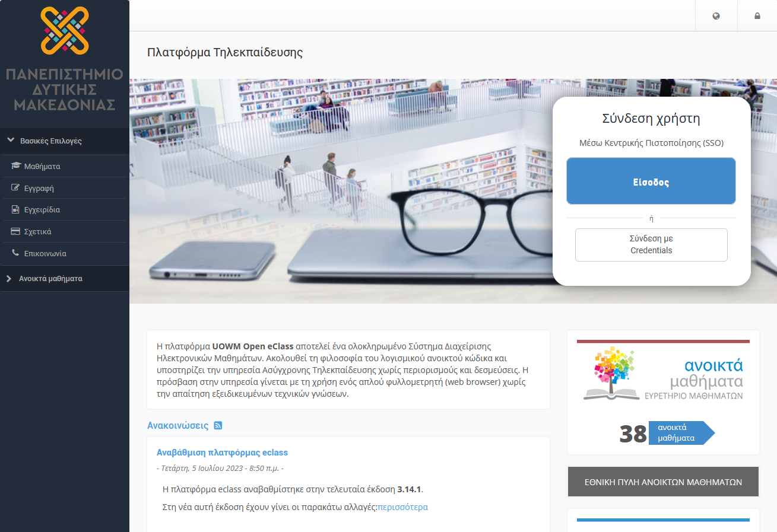Visit ΕΘΝΙΚΗ ΠΥΛΗ ΑΝΟΙΚΤΩΝ ΜΑΘΗΜΑΤΩΝ
777x532 pixels.
[x=663, y=482]
